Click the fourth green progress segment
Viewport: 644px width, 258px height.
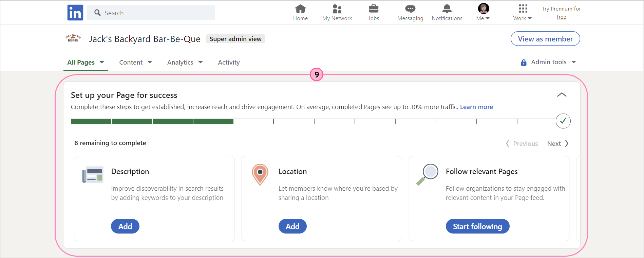point(213,121)
